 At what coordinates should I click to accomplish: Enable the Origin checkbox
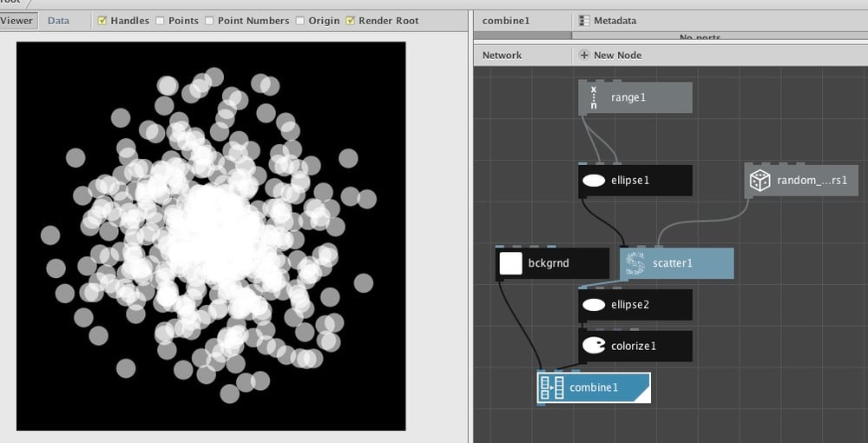300,21
